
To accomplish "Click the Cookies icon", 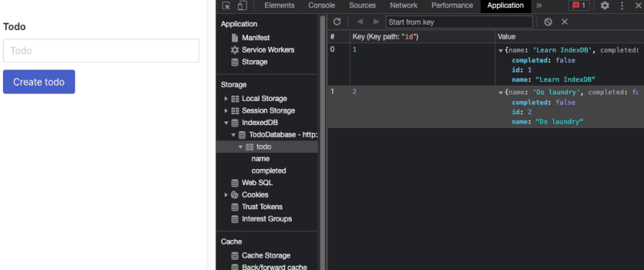I will click(235, 195).
